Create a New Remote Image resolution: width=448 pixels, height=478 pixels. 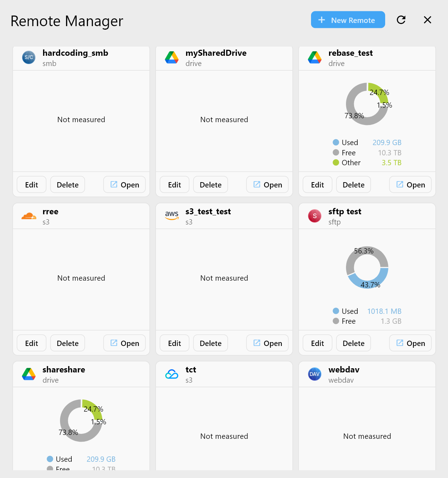click(x=348, y=20)
